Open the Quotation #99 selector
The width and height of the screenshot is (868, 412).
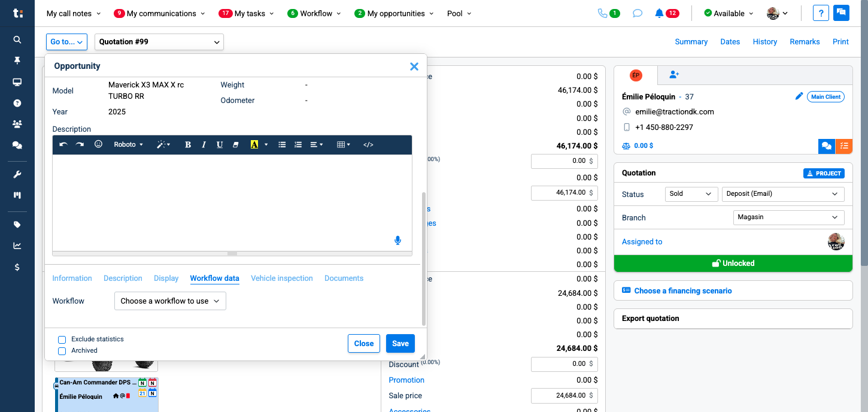(x=159, y=42)
